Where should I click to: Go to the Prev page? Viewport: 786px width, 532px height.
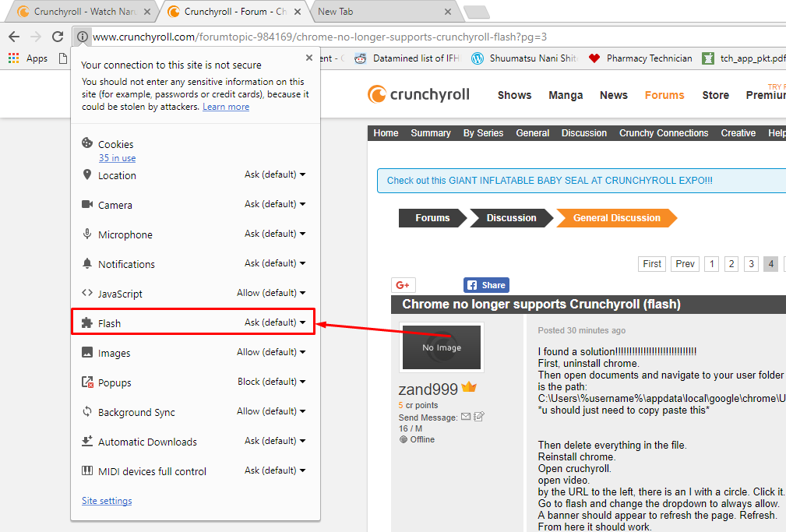tap(685, 264)
